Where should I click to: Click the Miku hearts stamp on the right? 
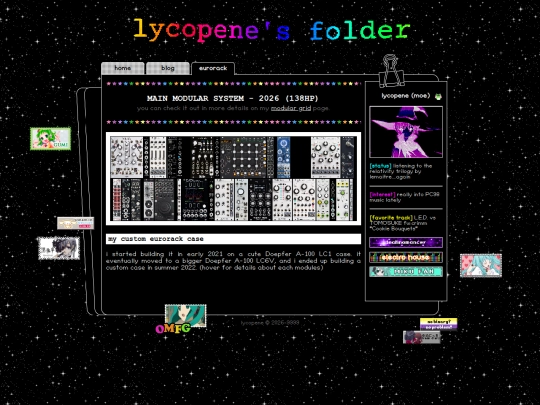pyautogui.click(x=481, y=266)
